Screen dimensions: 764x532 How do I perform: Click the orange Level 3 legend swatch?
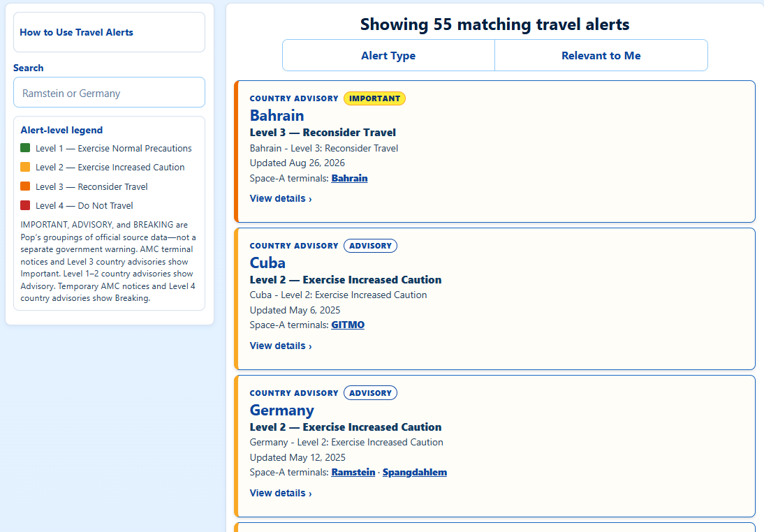[25, 186]
